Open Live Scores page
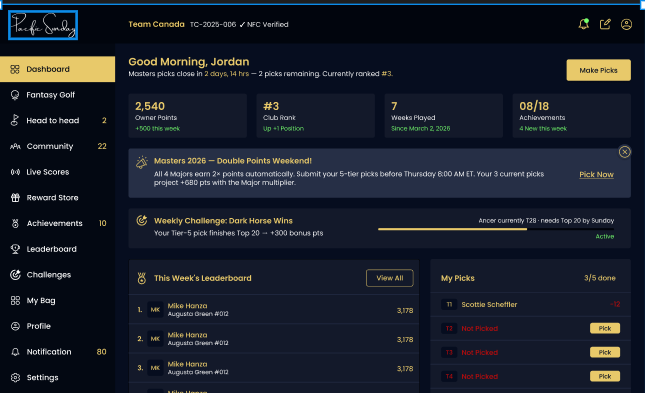 [58, 172]
